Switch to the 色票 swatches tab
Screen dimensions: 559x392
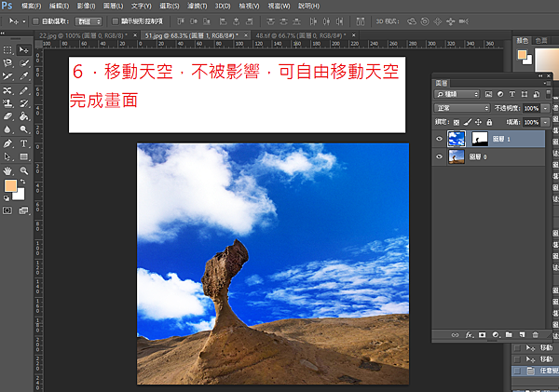tap(541, 41)
